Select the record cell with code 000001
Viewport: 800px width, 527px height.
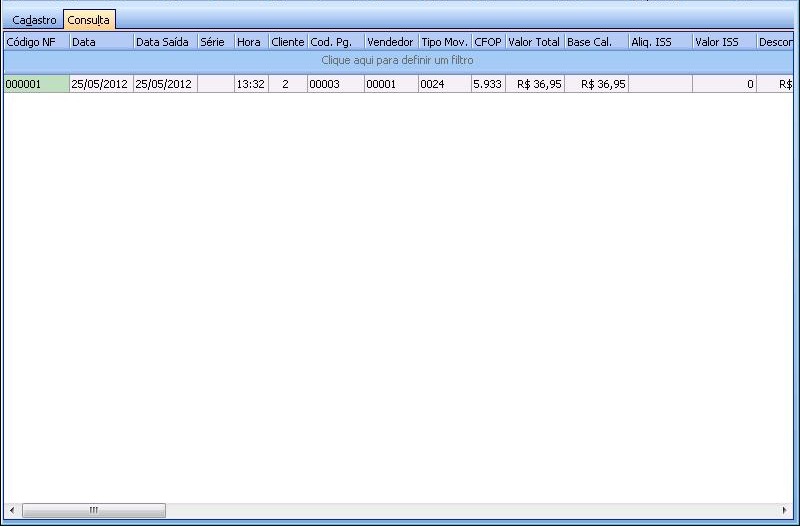(x=35, y=84)
